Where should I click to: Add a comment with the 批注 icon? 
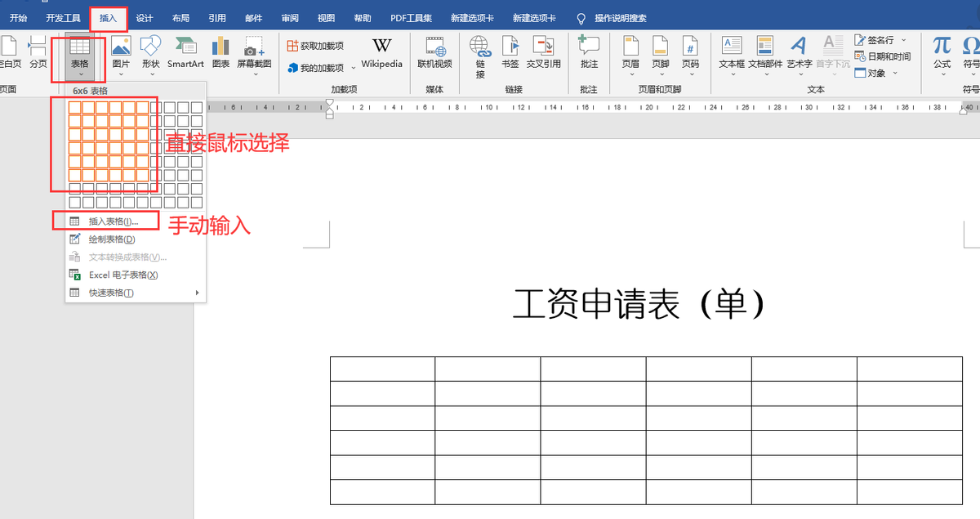tap(589, 47)
